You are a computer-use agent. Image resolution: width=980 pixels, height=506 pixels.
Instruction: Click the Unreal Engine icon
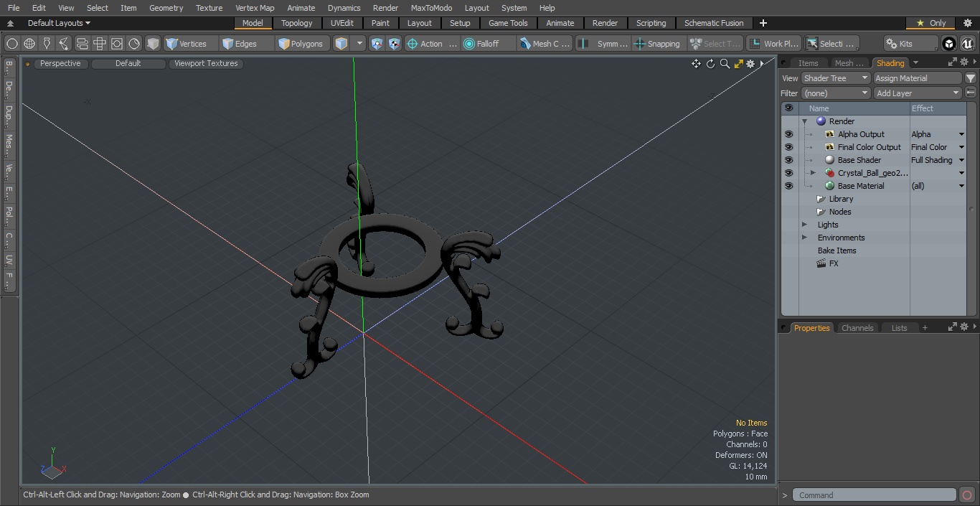(x=967, y=44)
